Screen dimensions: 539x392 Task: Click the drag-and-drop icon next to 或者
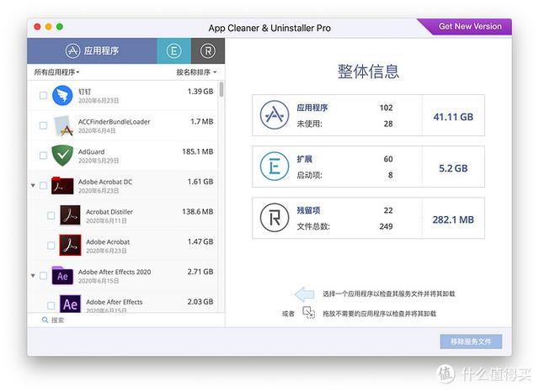coord(309,313)
